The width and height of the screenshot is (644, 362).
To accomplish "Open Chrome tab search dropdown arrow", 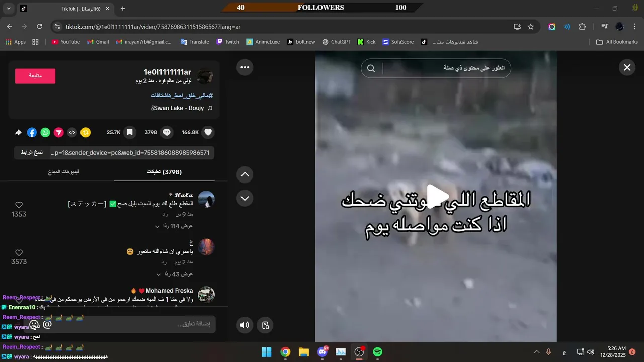I will [9, 9].
